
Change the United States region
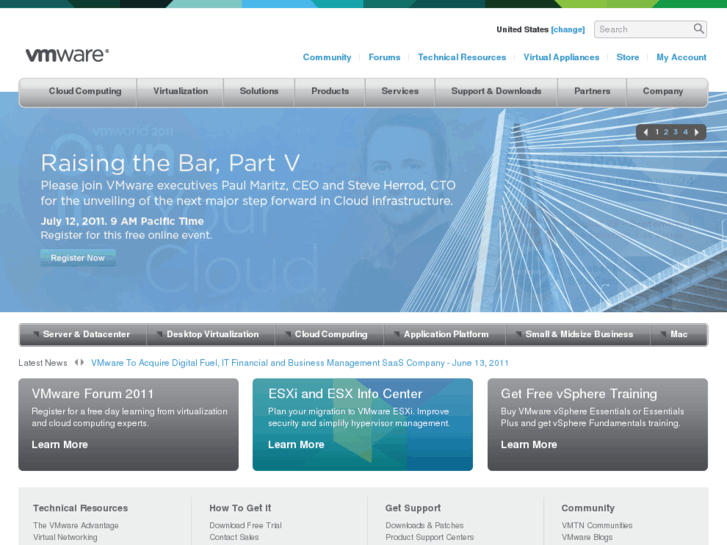tap(568, 30)
